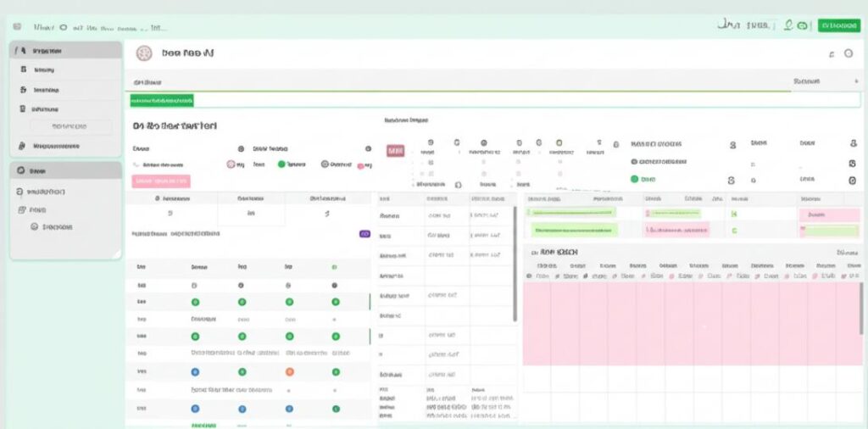Click the green button in the top-right corner

pos(838,25)
